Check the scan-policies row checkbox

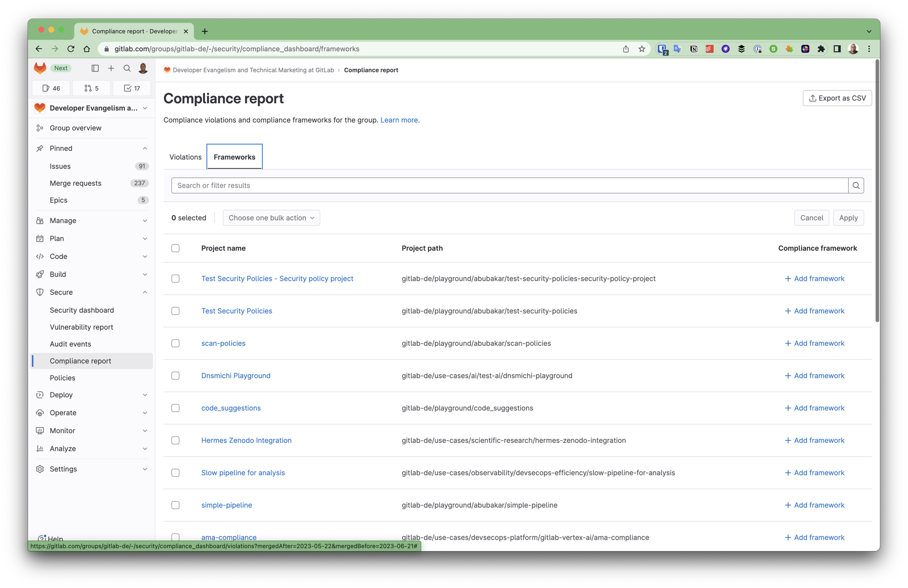point(175,343)
